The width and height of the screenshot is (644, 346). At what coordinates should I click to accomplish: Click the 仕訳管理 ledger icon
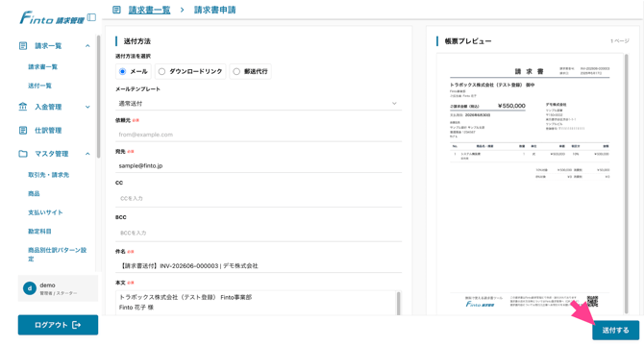23,130
